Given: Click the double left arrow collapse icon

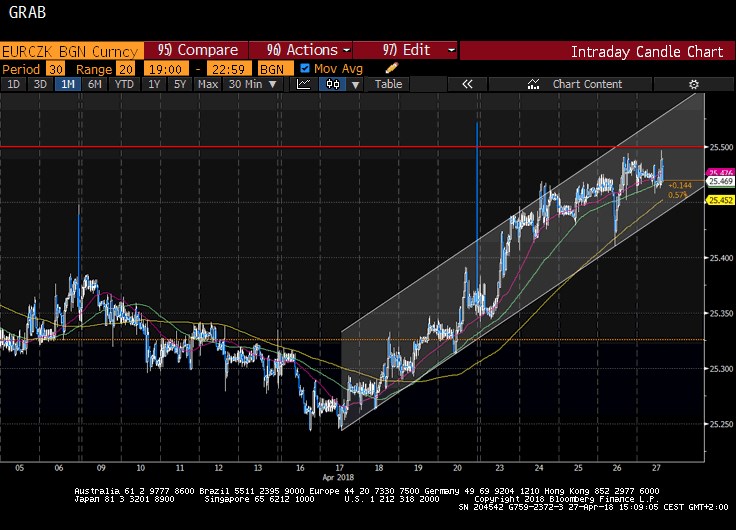Looking at the screenshot, I should tap(467, 85).
